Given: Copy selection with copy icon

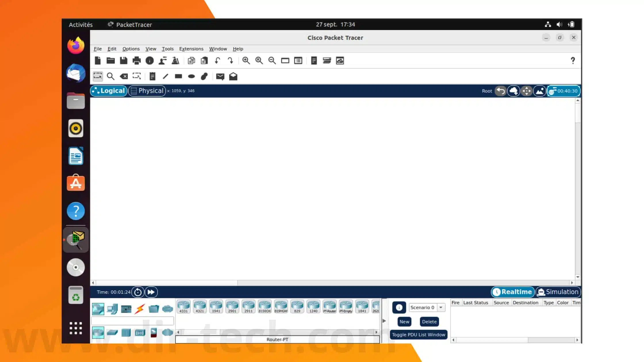Looking at the screenshot, I should pos(191,61).
